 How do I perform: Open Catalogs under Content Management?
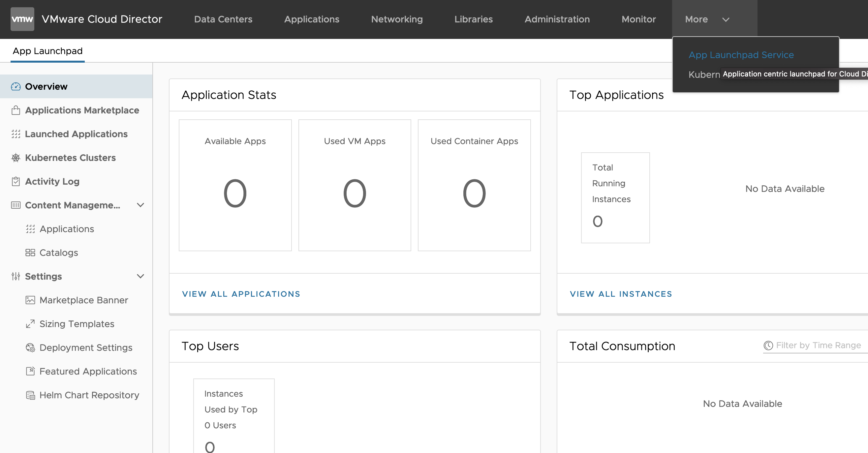pyautogui.click(x=59, y=253)
